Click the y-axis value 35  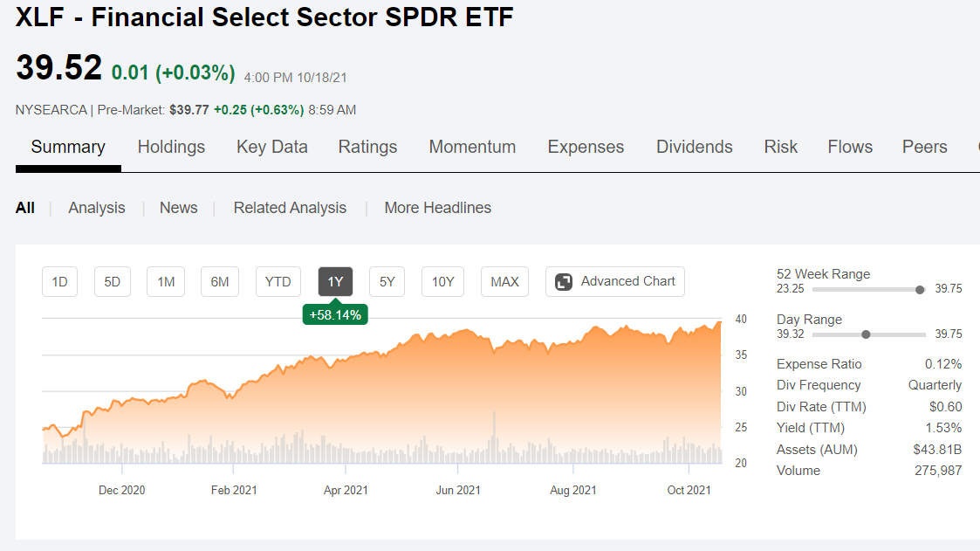[741, 355]
